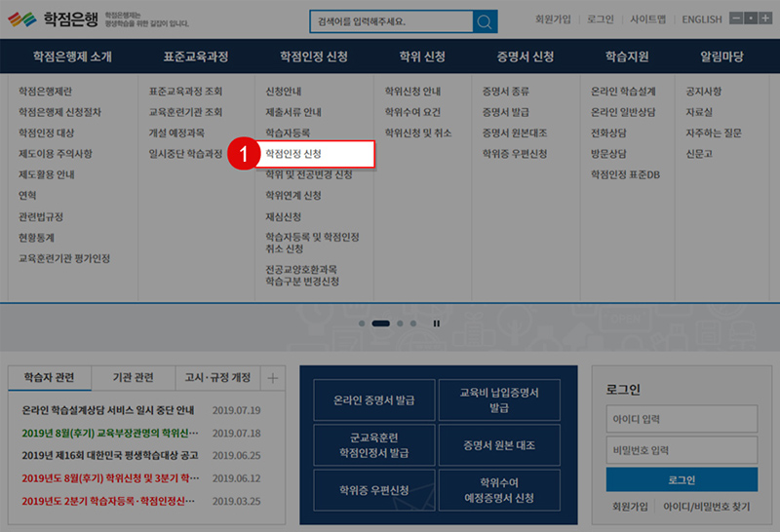
Task: Click the top search input box
Action: point(390,21)
